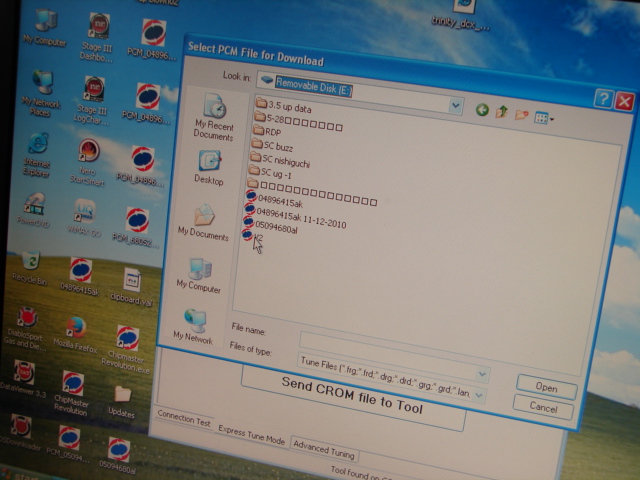
Task: Go to My Computer place in dialog
Action: pos(199,276)
